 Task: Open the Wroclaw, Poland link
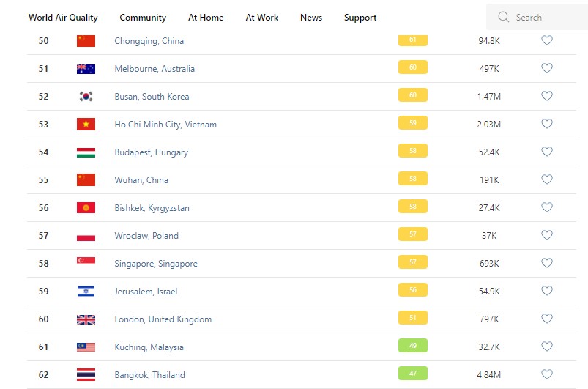[146, 236]
